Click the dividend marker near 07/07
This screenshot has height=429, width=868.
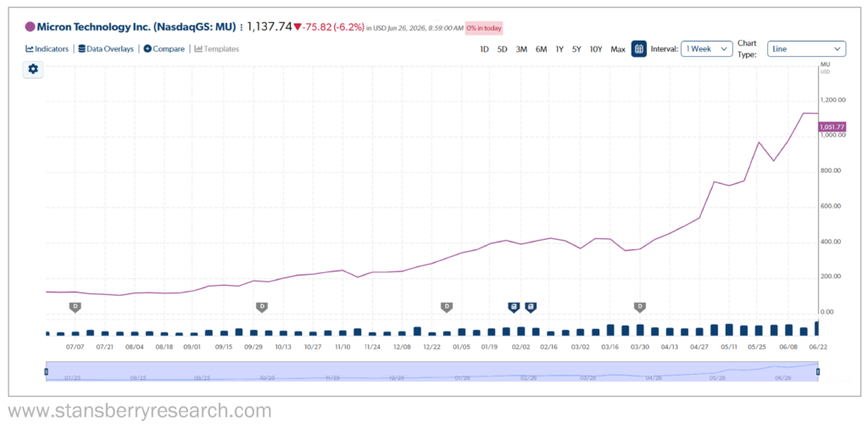(75, 307)
